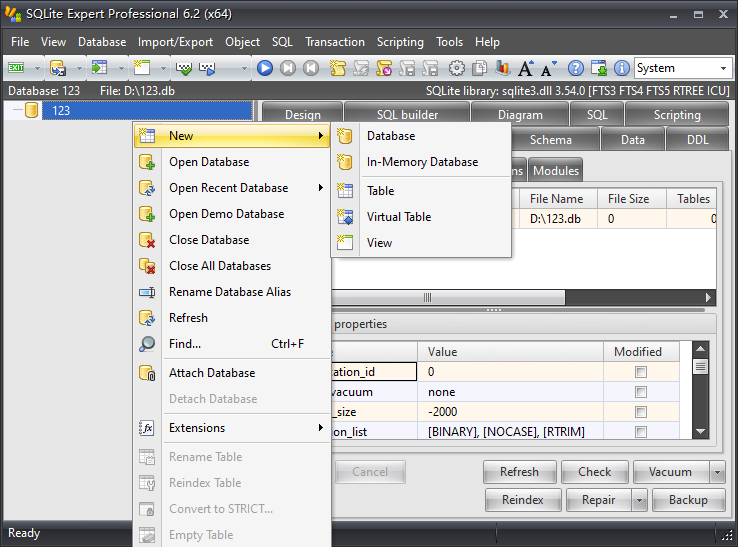Switch to the Diagram tab
This screenshot has width=738, height=547.
[520, 115]
